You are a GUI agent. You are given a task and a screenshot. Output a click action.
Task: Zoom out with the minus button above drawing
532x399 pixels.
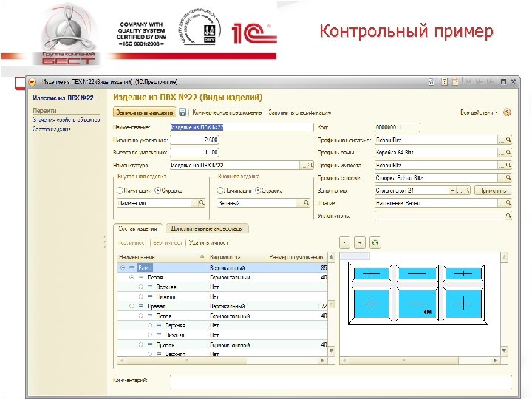tap(345, 242)
